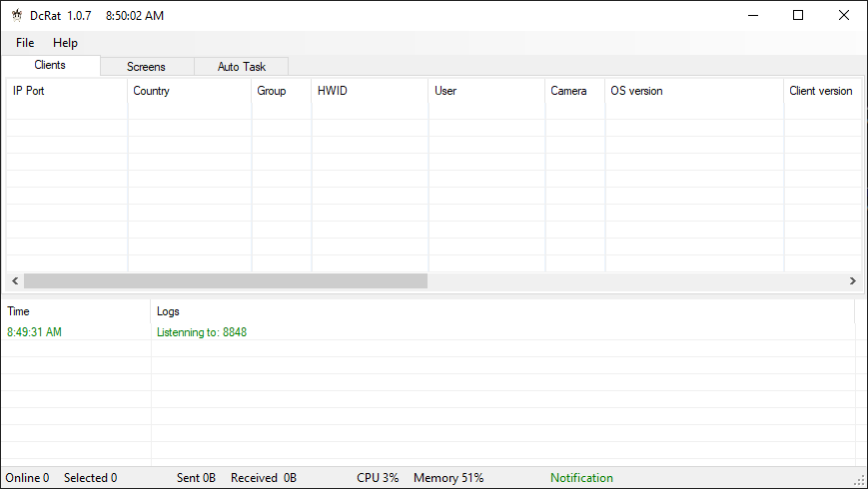Click the scrollbar's right arrow

point(852,281)
